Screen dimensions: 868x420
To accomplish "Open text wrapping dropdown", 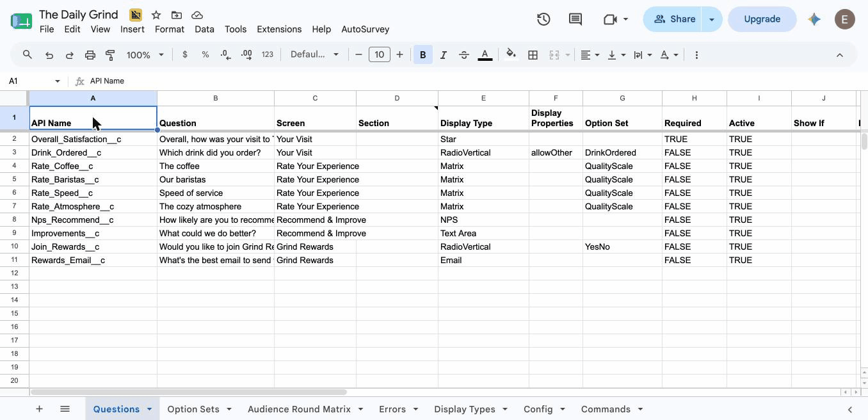I will pos(643,55).
